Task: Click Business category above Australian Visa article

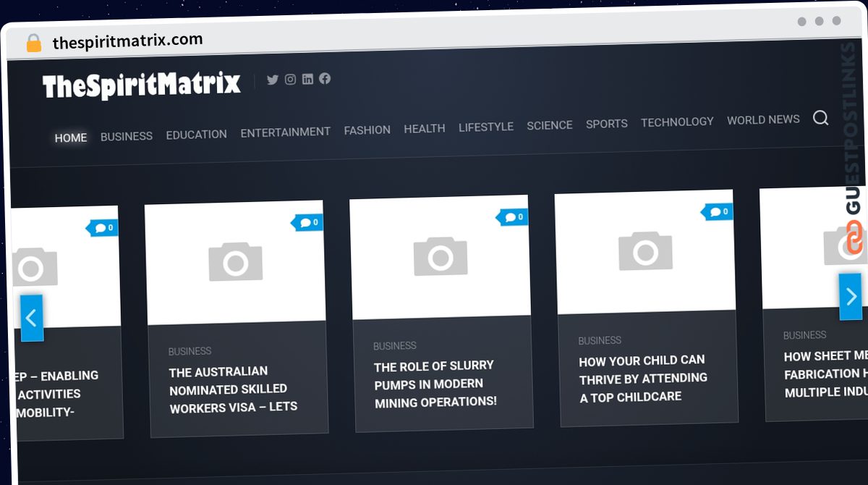Action: 190,351
